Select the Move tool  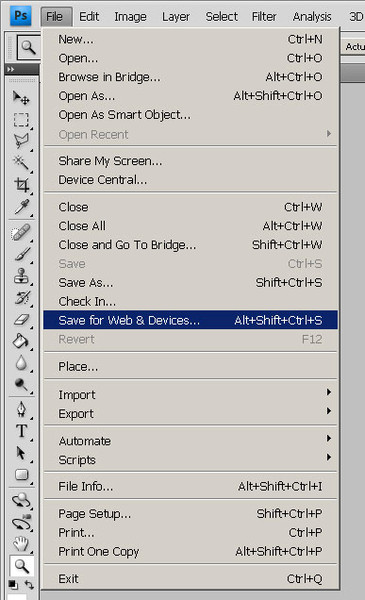(21, 98)
